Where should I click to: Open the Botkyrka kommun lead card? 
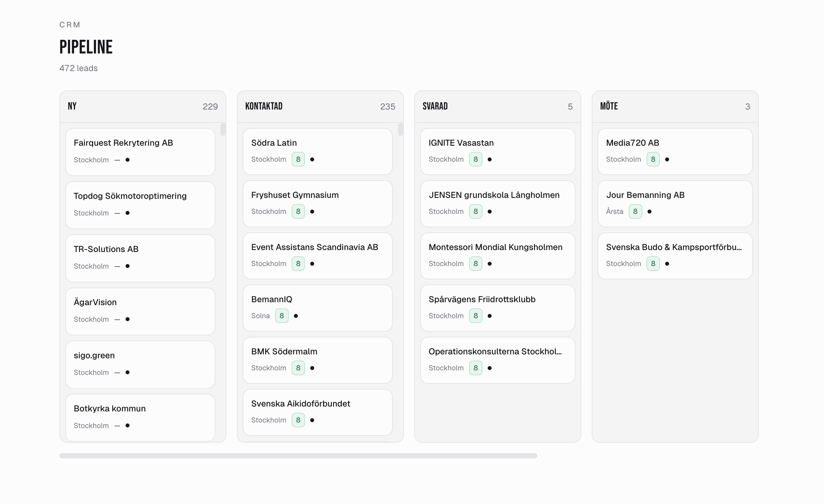pyautogui.click(x=140, y=417)
